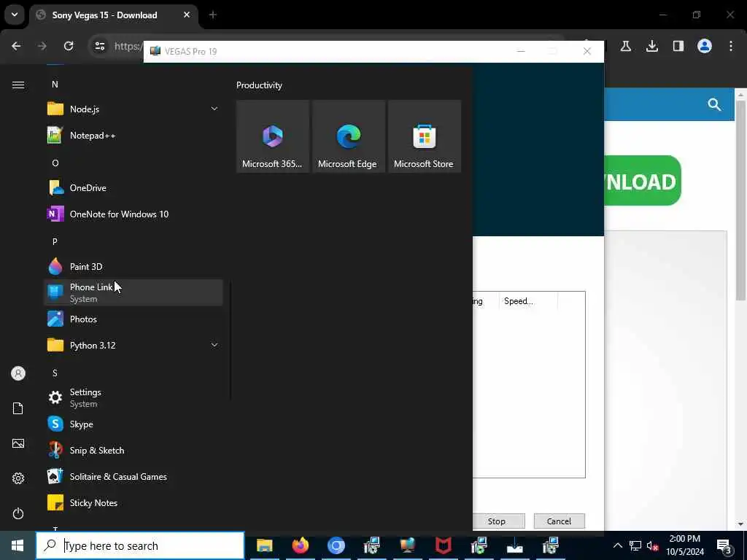Show hidden system tray icons
Screen dimensions: 747x560
point(617,545)
